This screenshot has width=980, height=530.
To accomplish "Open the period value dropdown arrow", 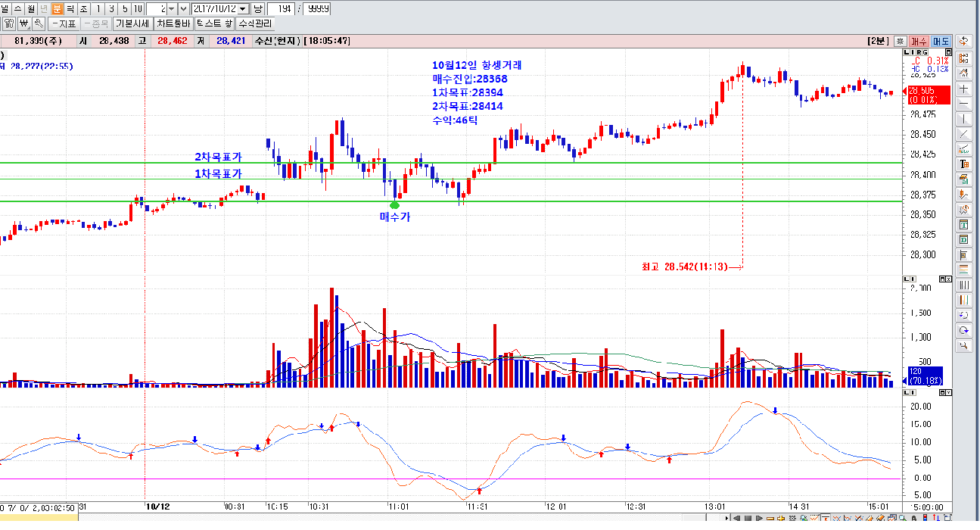I will click(172, 8).
